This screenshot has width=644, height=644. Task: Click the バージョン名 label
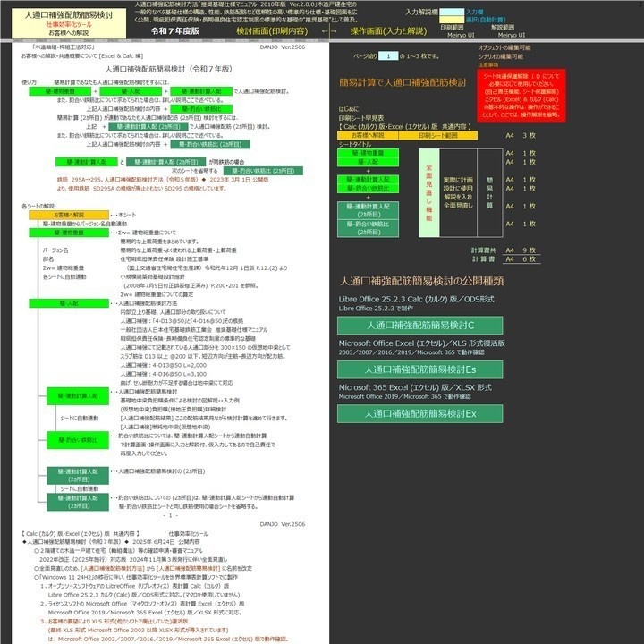point(55,250)
